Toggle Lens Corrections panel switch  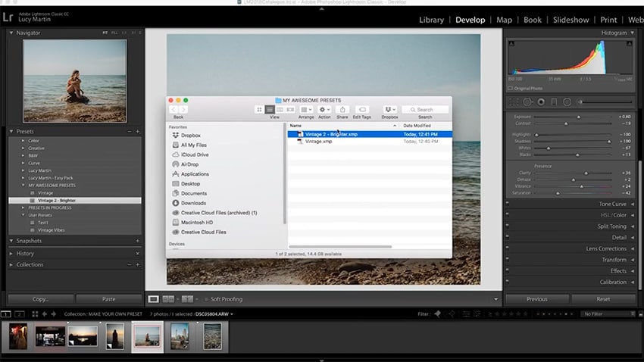507,247
